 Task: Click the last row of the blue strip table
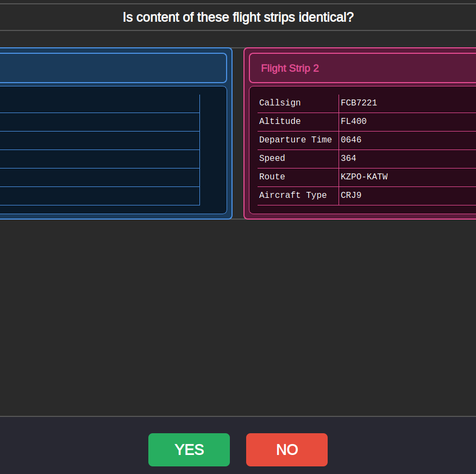click(x=98, y=196)
